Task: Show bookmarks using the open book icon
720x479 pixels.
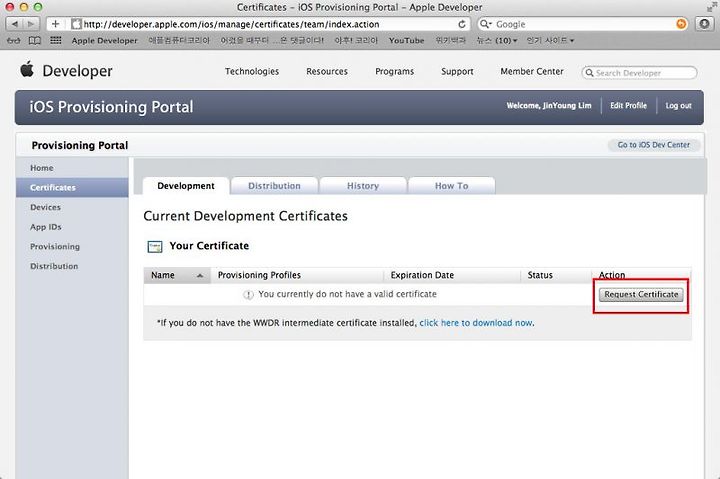Action: click(34, 40)
